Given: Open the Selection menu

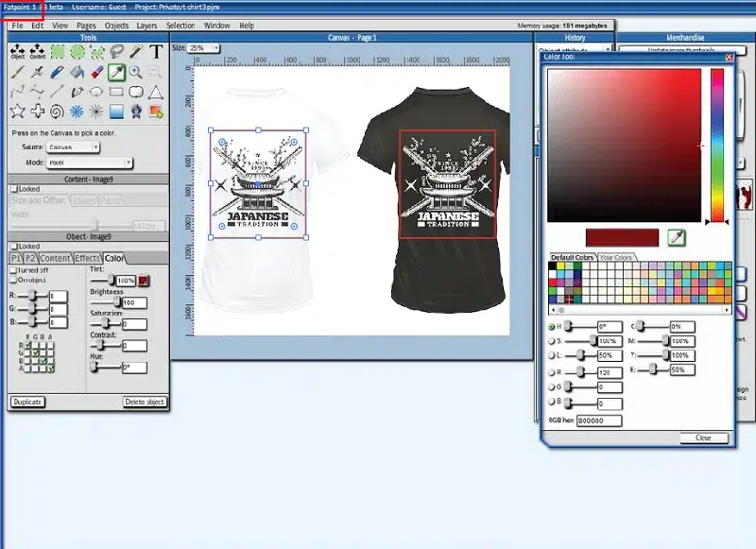Looking at the screenshot, I should (x=180, y=26).
